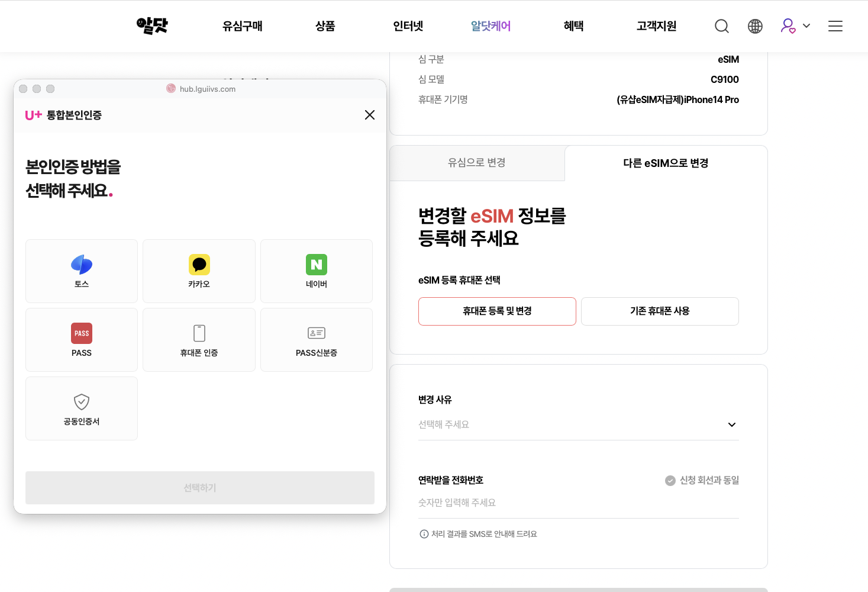Choose 카카오 authentication method
Image resolution: width=868 pixels, height=592 pixels.
[199, 271]
